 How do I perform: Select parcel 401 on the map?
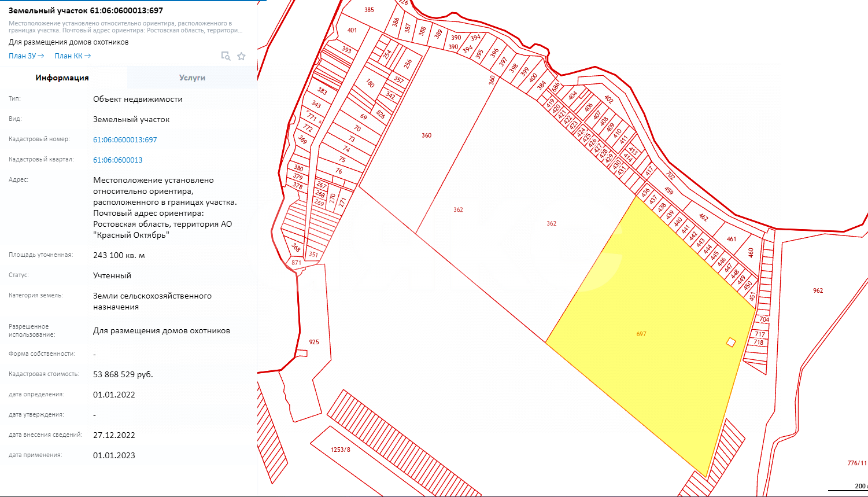pos(352,30)
